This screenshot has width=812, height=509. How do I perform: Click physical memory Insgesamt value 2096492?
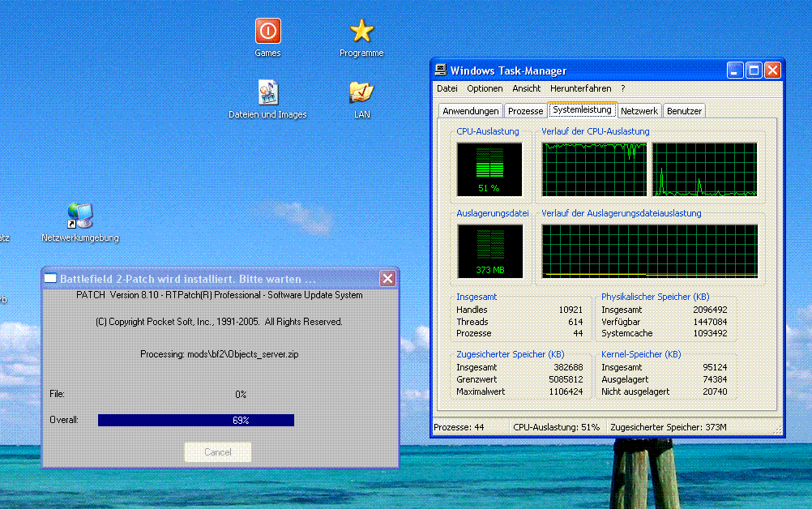click(710, 310)
